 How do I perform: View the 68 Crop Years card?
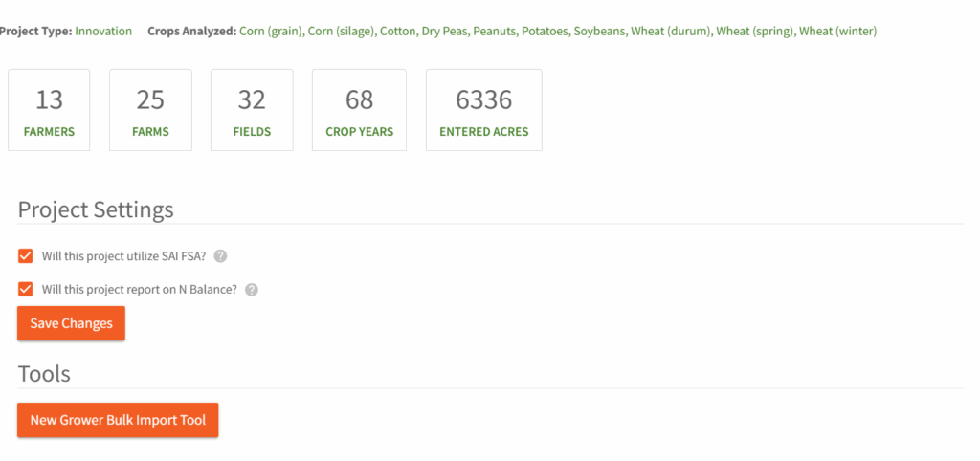pos(359,110)
